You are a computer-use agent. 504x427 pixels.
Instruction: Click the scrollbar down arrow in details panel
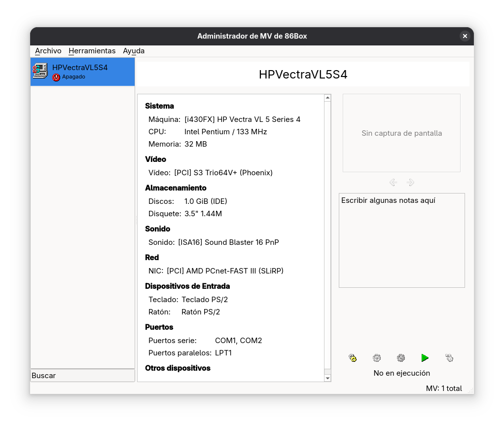coord(327,378)
